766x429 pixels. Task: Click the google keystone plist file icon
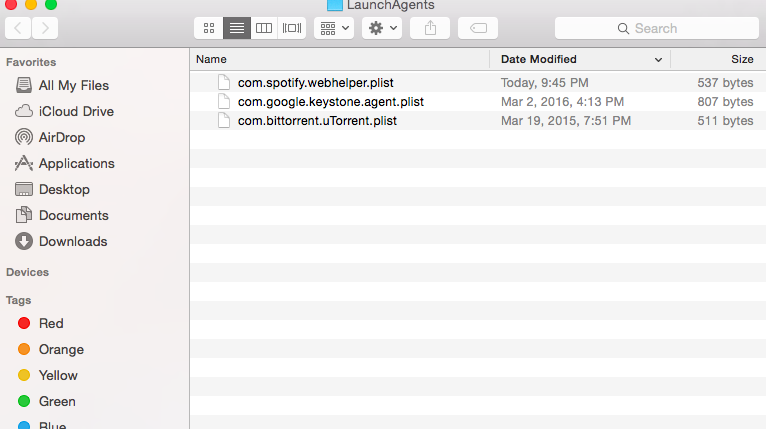(224, 102)
